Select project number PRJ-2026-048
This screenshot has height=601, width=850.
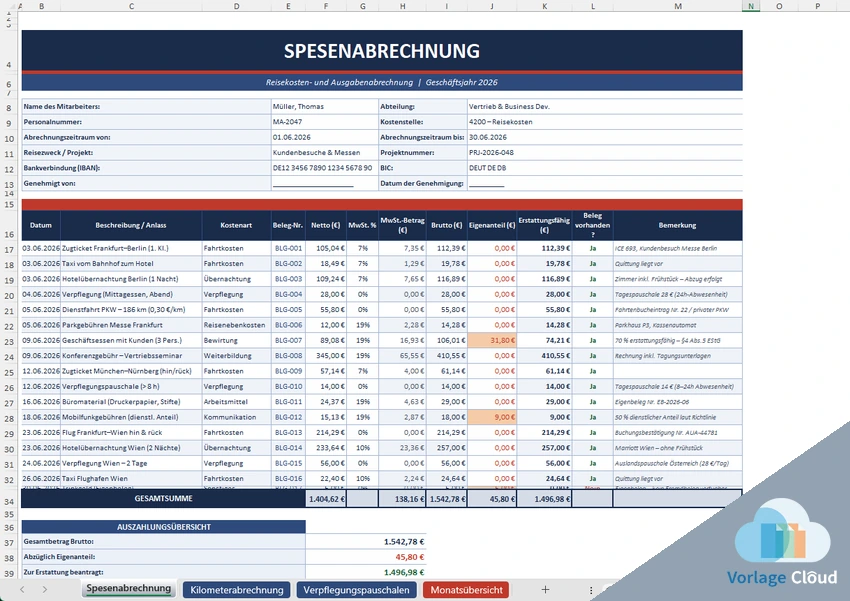(604, 152)
